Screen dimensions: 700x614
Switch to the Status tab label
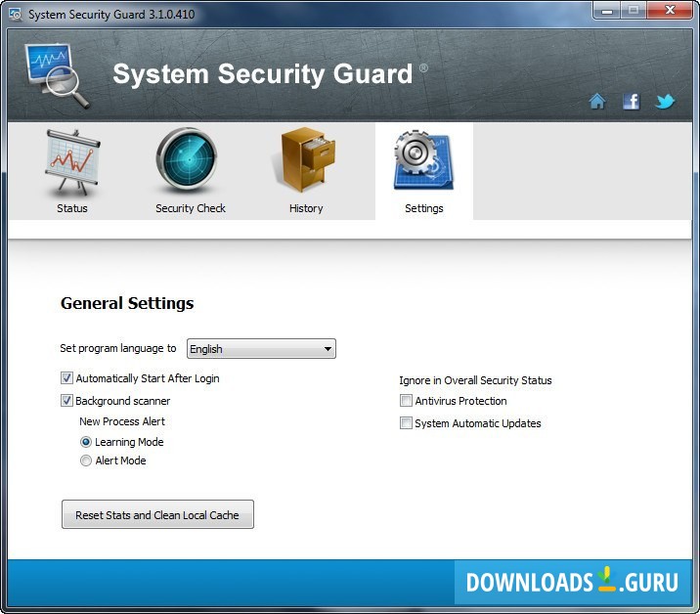coord(72,208)
